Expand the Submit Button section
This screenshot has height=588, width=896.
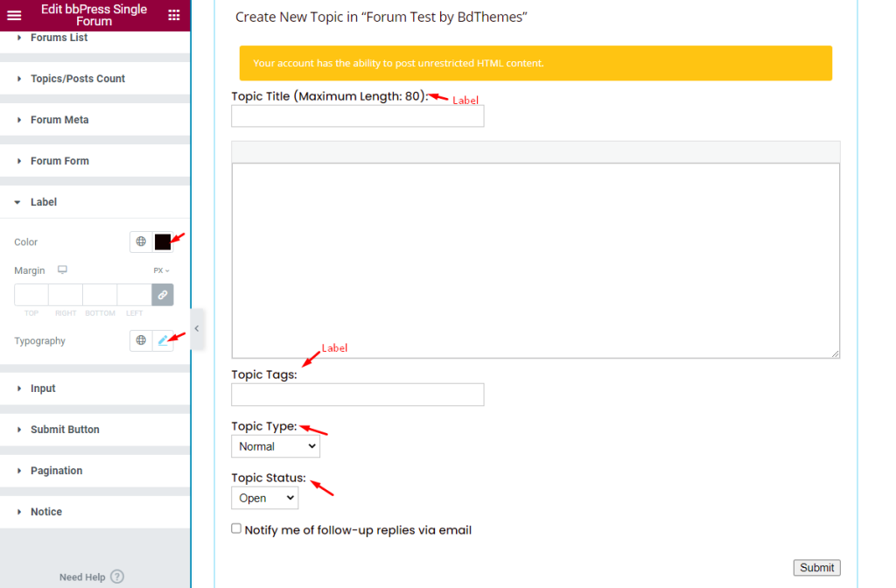[94, 429]
